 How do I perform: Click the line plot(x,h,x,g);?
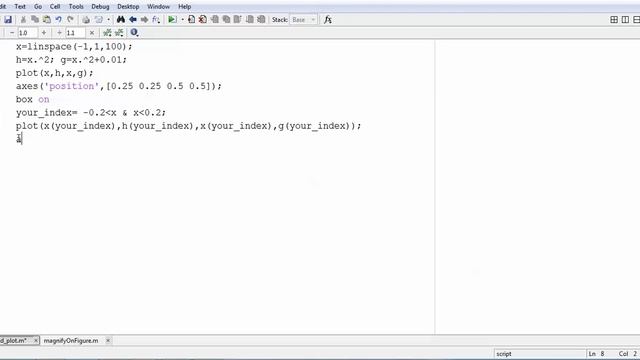pyautogui.click(x=54, y=73)
